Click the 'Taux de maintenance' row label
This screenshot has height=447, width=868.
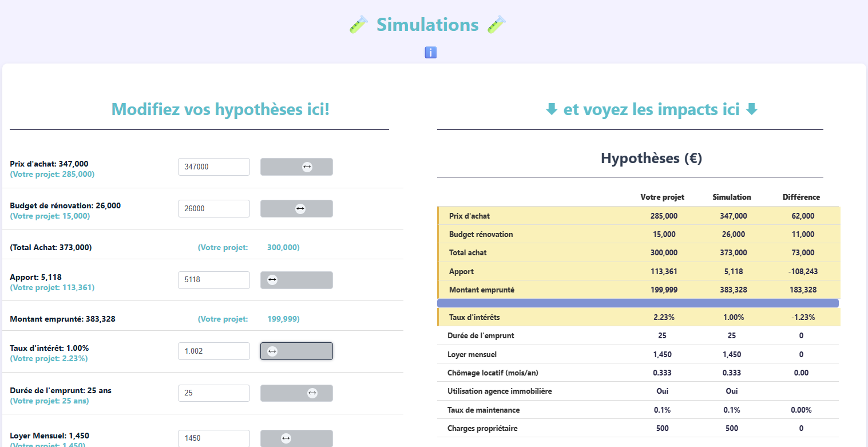tap(483, 410)
